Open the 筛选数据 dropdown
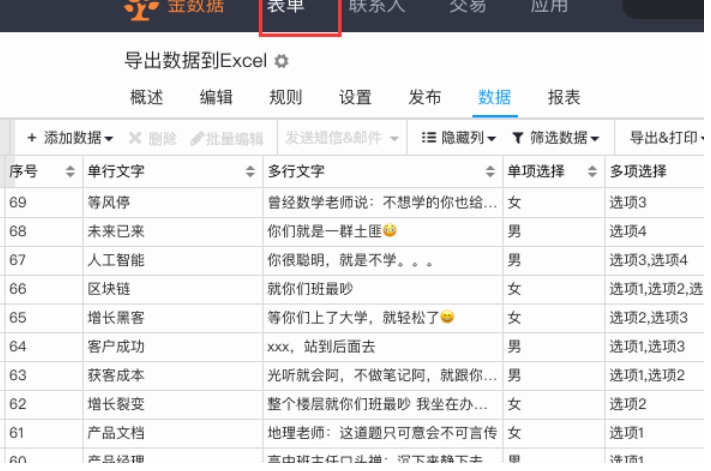The height and width of the screenshot is (471, 711). pos(555,138)
